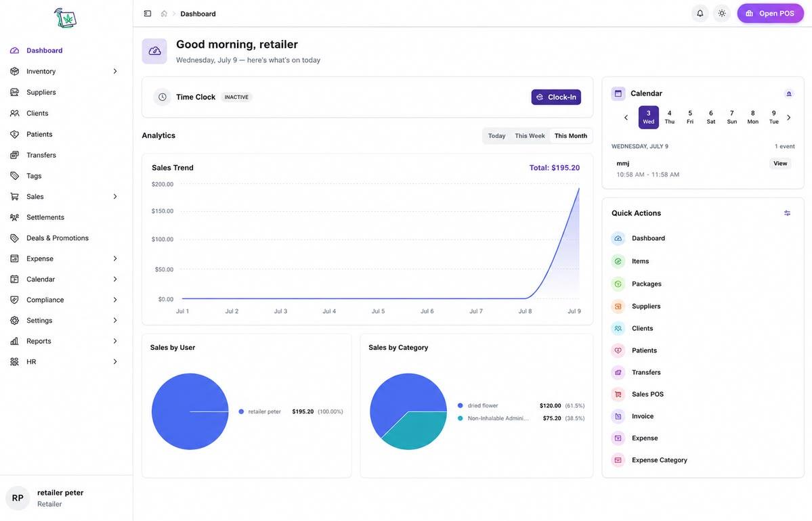Open Sales POS quick action icon
Viewport: 812px width, 521px height.
point(618,394)
